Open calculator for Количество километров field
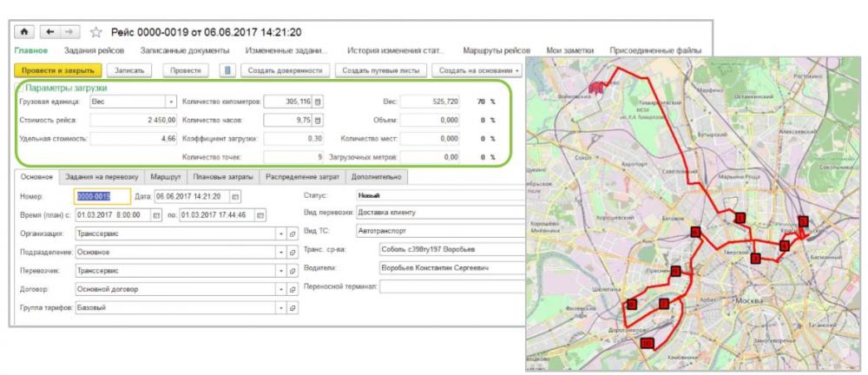This screenshot has height=375, width=868. [x=318, y=102]
